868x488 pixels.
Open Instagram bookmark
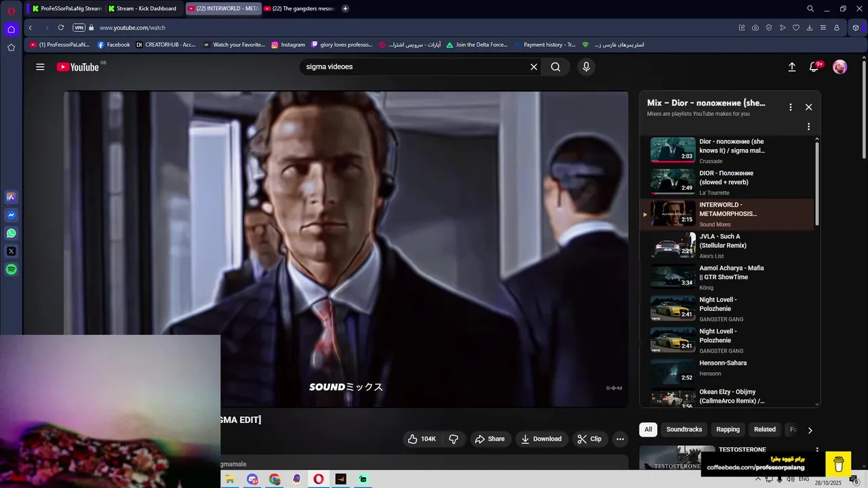coord(288,45)
